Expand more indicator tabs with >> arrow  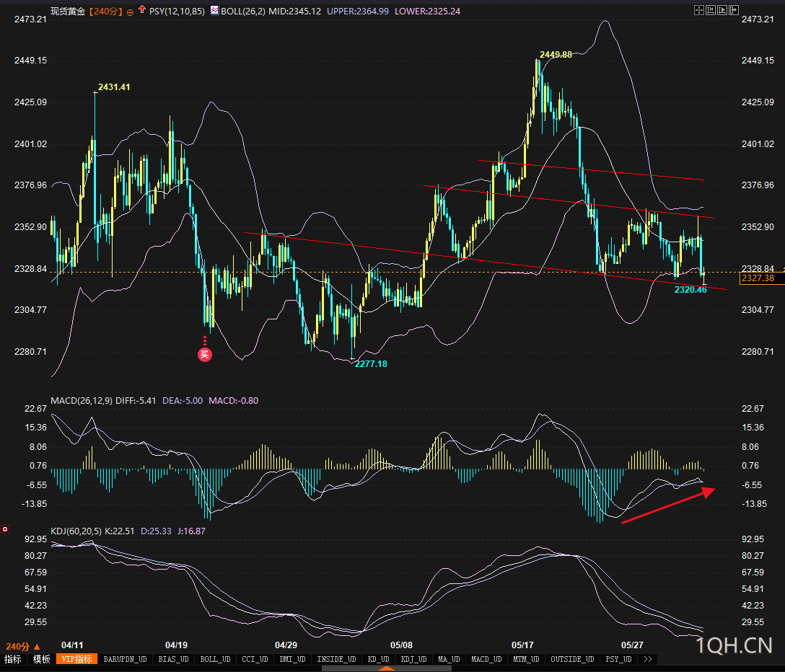tap(648, 659)
